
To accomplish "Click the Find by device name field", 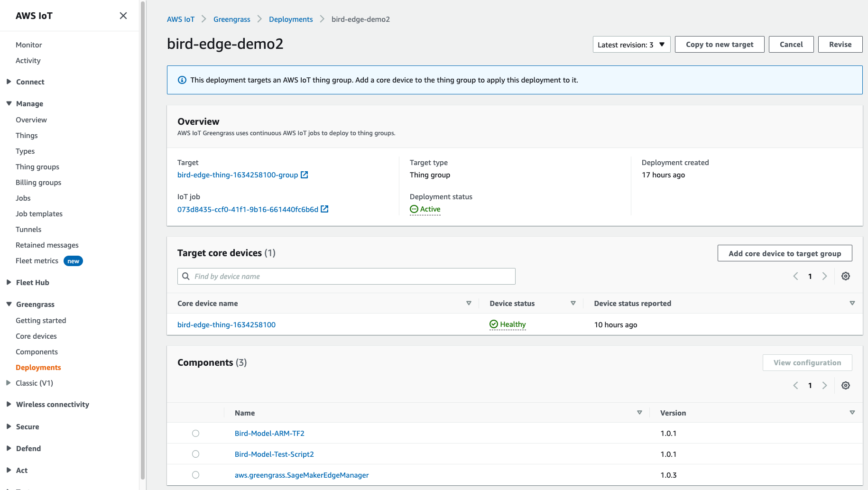I will (x=346, y=276).
